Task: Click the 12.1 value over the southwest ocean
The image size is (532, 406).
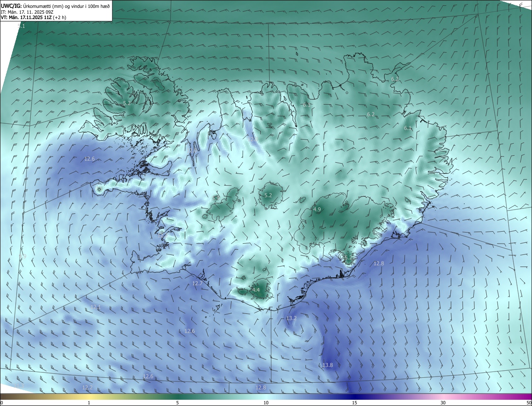Action: [x=96, y=307]
